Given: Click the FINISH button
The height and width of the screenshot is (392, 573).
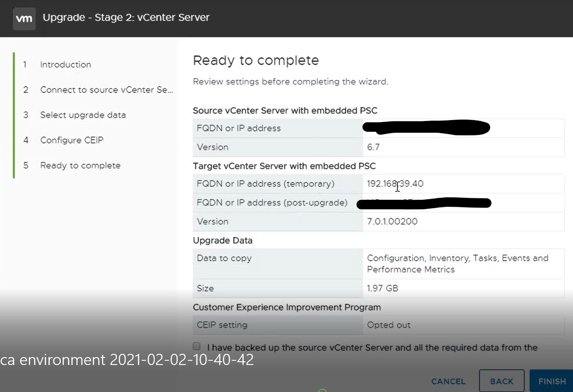Looking at the screenshot, I should coord(552,381).
